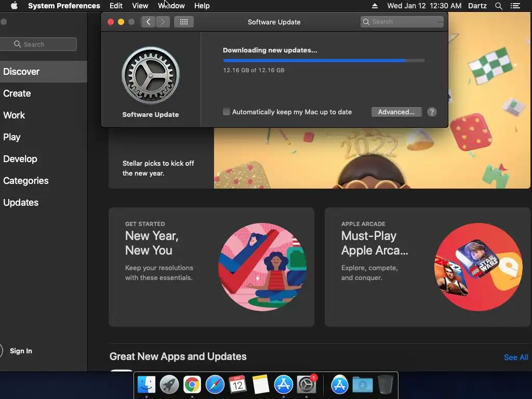Open the Edit menu
The width and height of the screenshot is (532, 399).
click(116, 6)
